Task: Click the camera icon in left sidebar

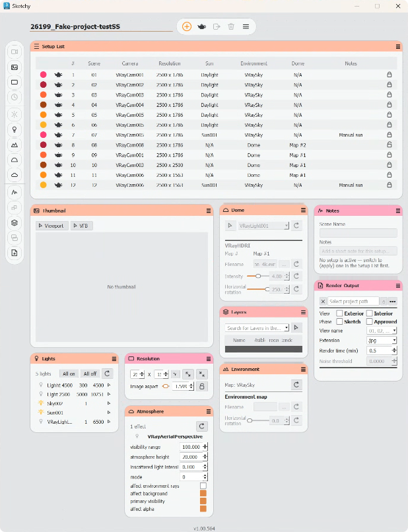Action: (x=15, y=52)
